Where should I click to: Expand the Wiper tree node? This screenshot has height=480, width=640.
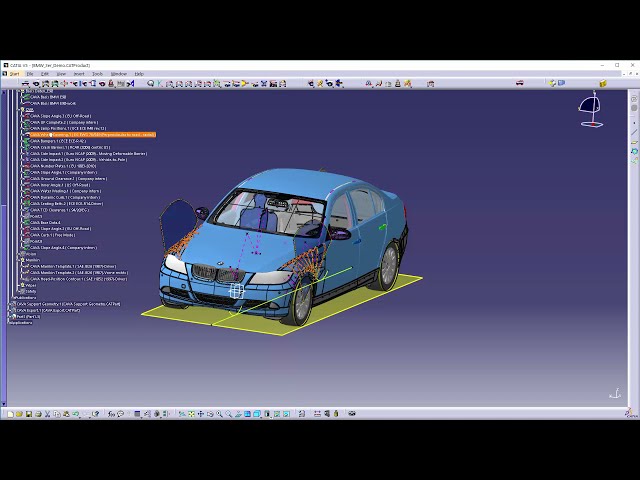18,285
